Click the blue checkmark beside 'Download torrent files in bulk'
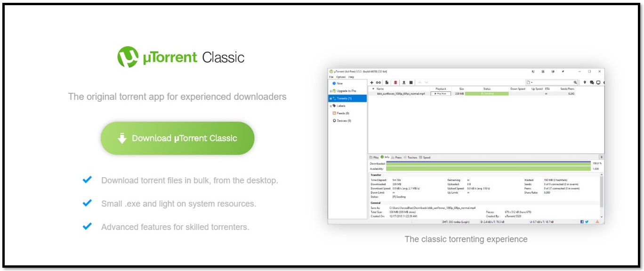Viewport: 644px width, 271px height. 87,180
